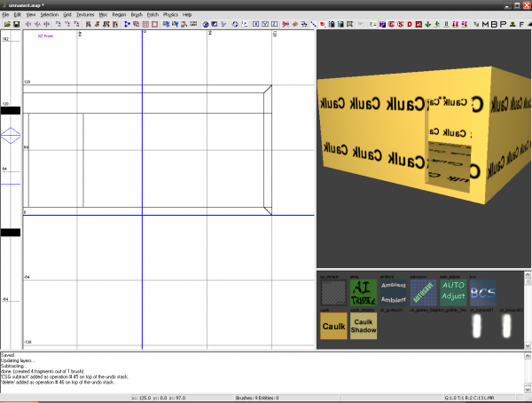Click the Y view toolbar icon
The width and height of the screenshot is (532, 403).
click(x=265, y=24)
